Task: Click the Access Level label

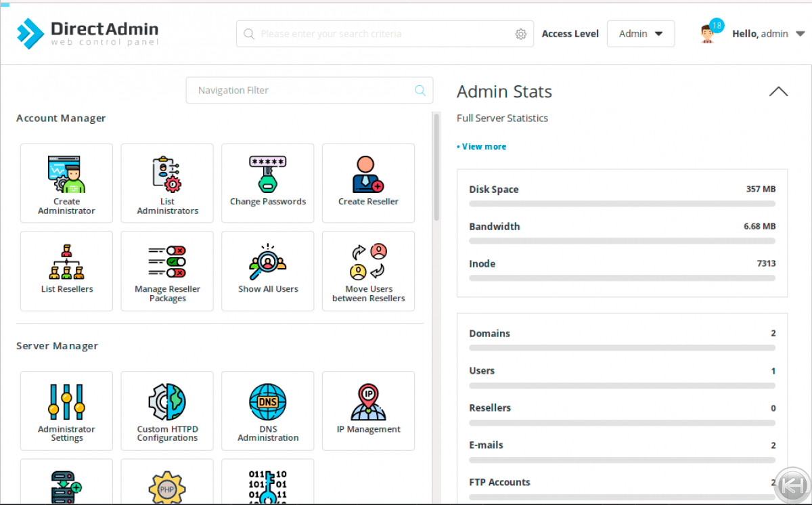Action: (570, 34)
